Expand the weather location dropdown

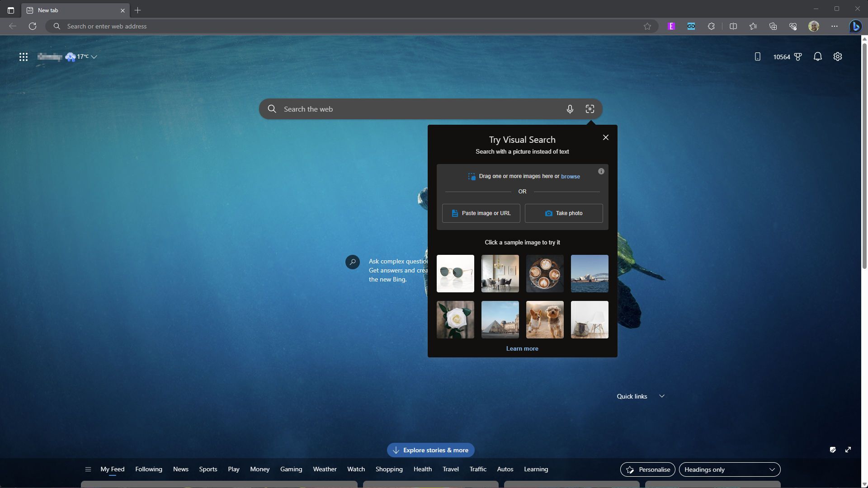[x=94, y=57]
